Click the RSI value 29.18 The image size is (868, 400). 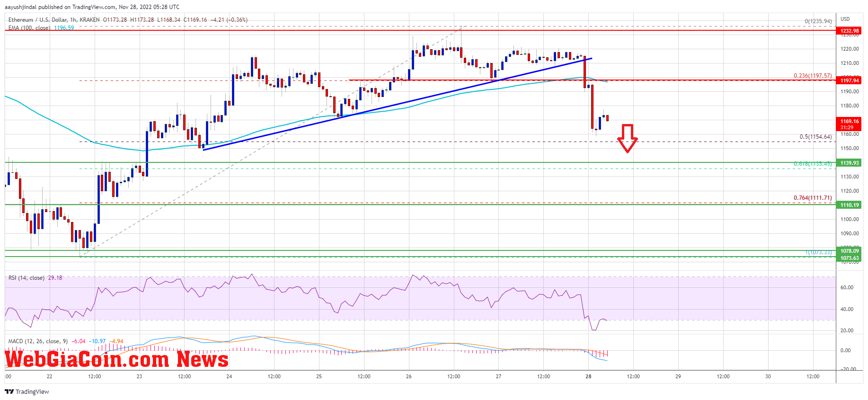coord(55,278)
